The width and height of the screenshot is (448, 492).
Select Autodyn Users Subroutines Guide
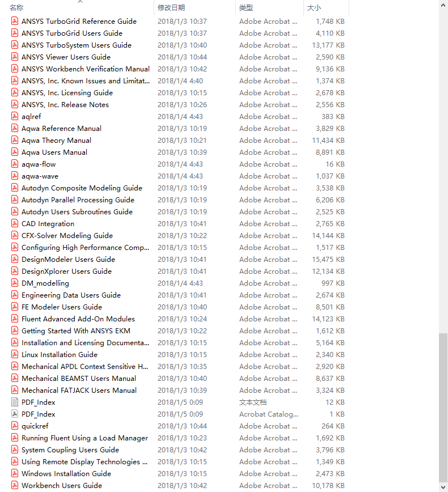[77, 212]
